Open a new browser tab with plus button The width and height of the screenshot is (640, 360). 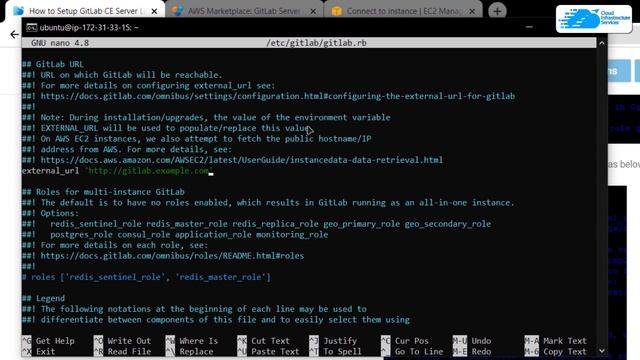(497, 11)
